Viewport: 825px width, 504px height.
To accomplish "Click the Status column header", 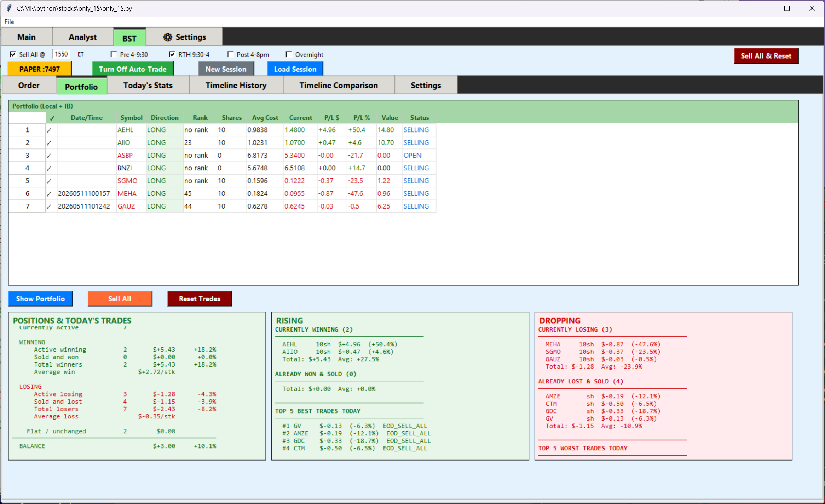I will [x=420, y=118].
